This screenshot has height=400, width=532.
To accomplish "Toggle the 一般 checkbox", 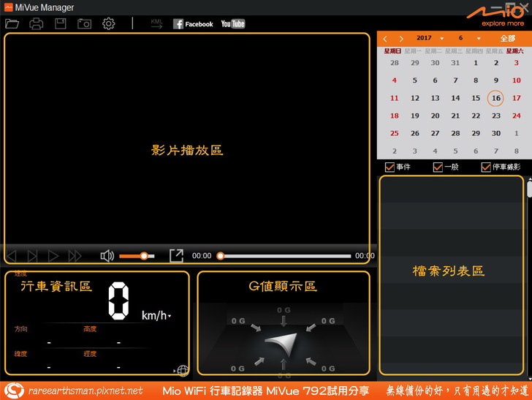I will (x=438, y=167).
